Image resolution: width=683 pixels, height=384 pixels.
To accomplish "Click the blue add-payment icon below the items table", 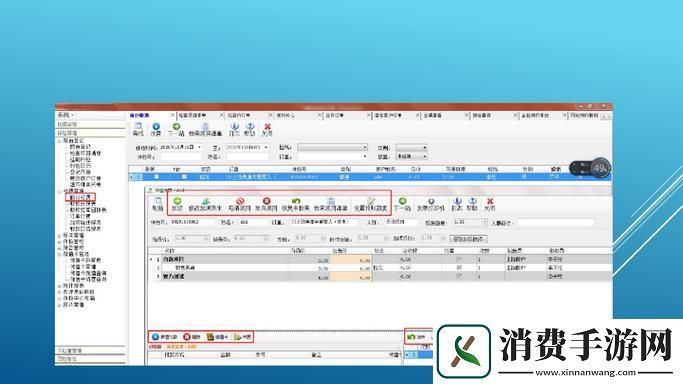I will (156, 337).
